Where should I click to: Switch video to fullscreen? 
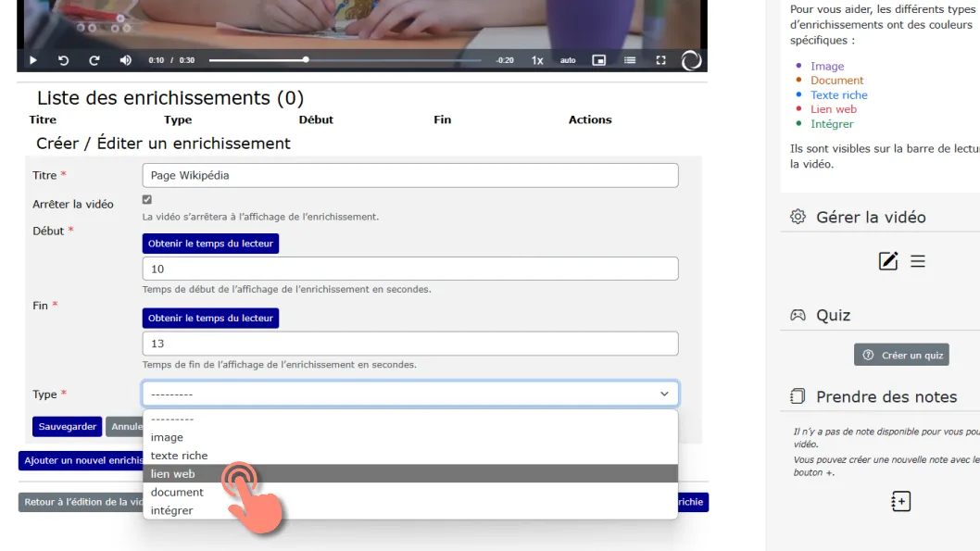pos(660,60)
